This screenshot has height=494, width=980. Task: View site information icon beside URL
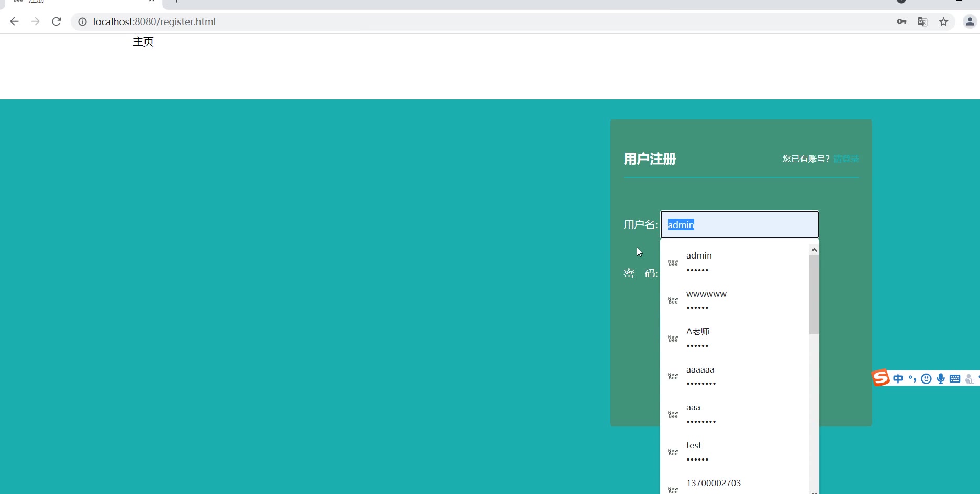82,21
